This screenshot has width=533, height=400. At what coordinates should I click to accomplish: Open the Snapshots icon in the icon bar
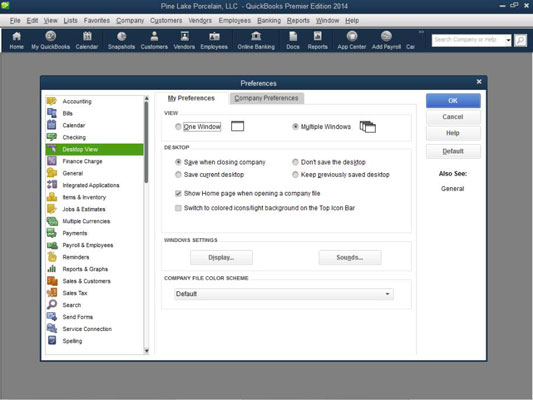[x=121, y=40]
